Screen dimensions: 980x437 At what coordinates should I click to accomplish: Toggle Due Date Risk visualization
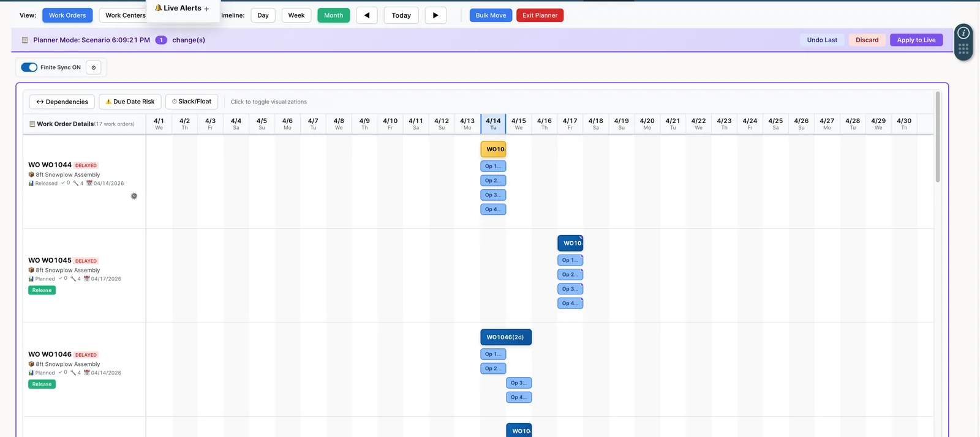pos(130,102)
